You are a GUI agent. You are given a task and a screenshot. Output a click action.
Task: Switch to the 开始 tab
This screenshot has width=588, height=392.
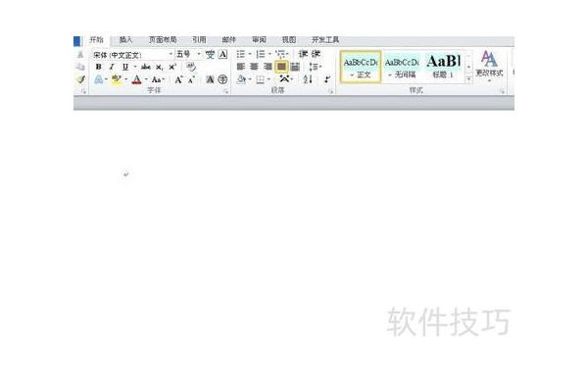[x=96, y=40]
